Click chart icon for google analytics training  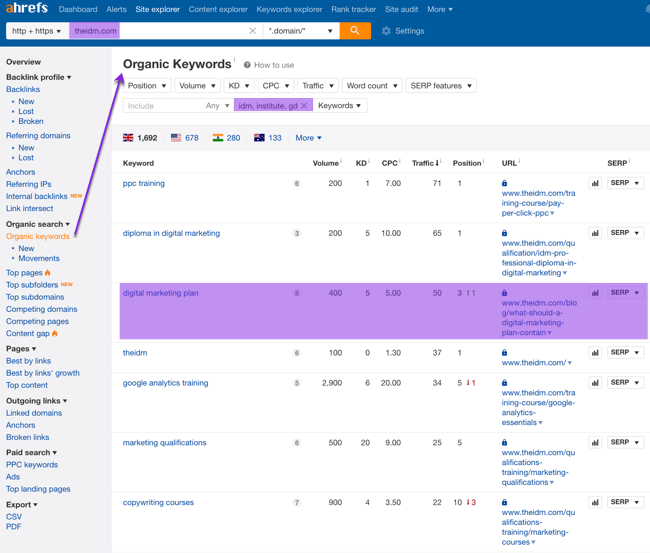[x=595, y=383]
